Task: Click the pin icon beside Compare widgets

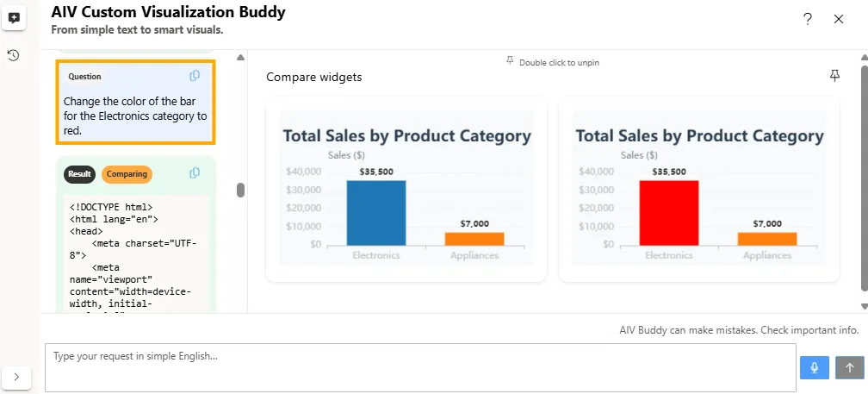Action: coord(834,76)
